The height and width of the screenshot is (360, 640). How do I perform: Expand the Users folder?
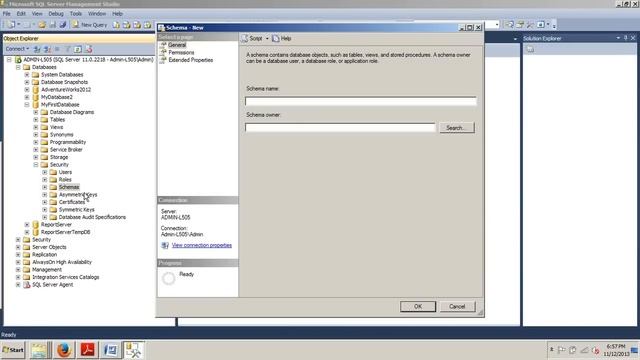45,172
